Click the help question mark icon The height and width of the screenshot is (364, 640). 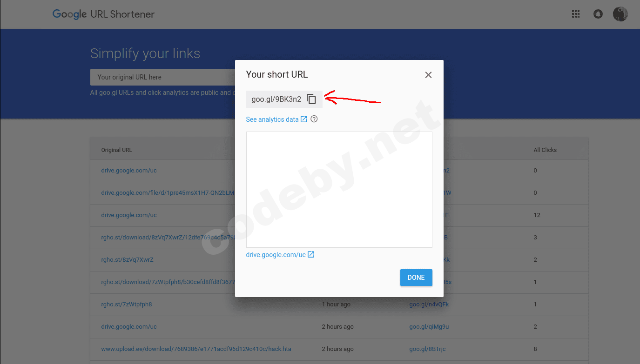coord(314,119)
